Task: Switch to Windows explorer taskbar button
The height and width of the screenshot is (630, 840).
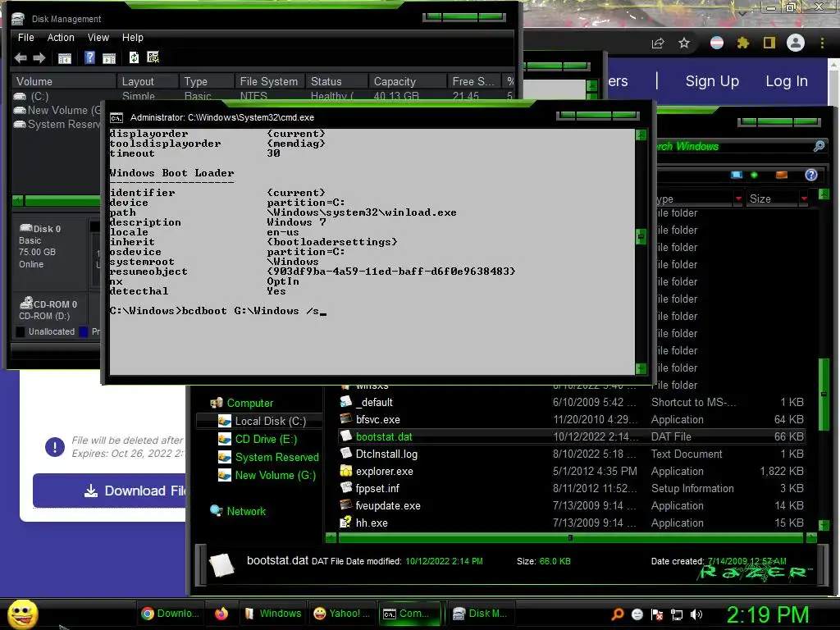Action: click(x=272, y=614)
